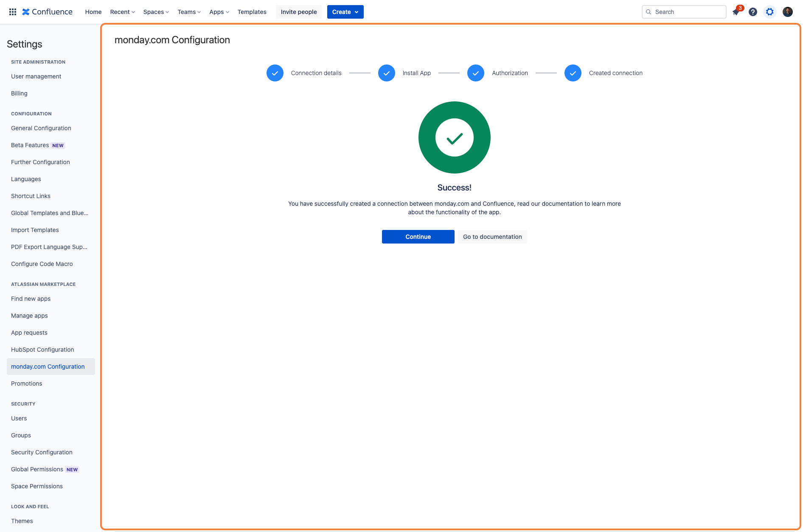Open General Configuration page

tap(51, 128)
